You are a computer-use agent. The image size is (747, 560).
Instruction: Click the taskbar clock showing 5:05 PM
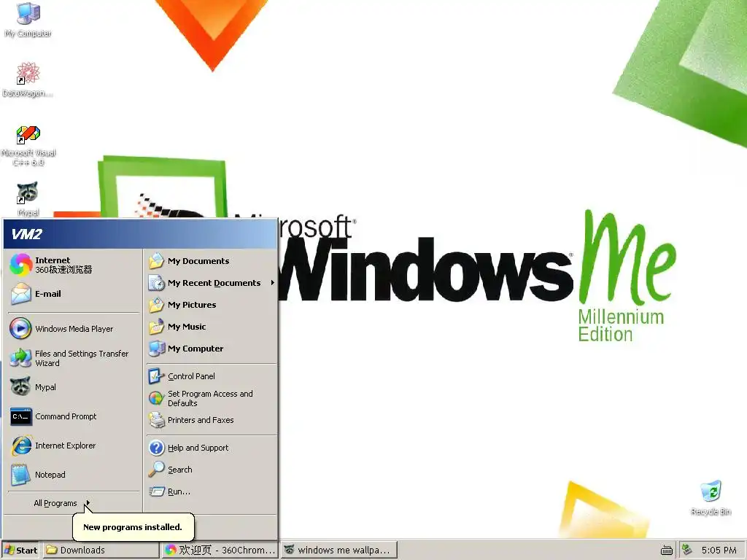(719, 550)
